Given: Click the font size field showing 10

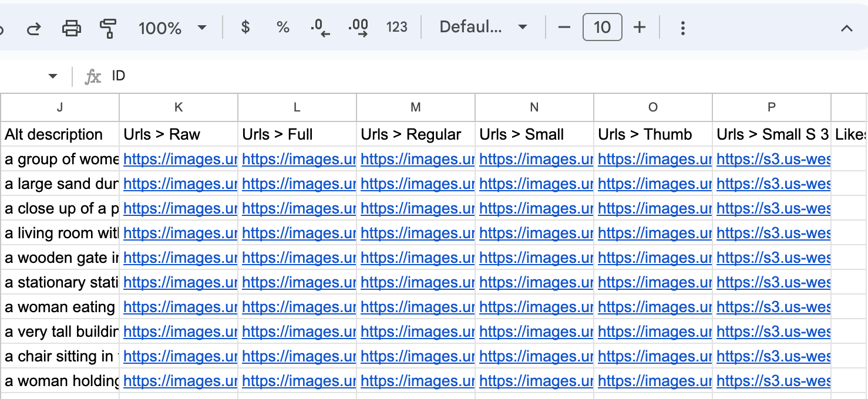Looking at the screenshot, I should pos(602,27).
